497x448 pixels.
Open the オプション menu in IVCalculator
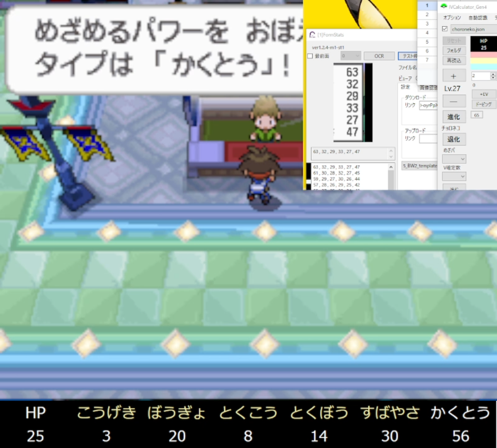pyautogui.click(x=452, y=17)
